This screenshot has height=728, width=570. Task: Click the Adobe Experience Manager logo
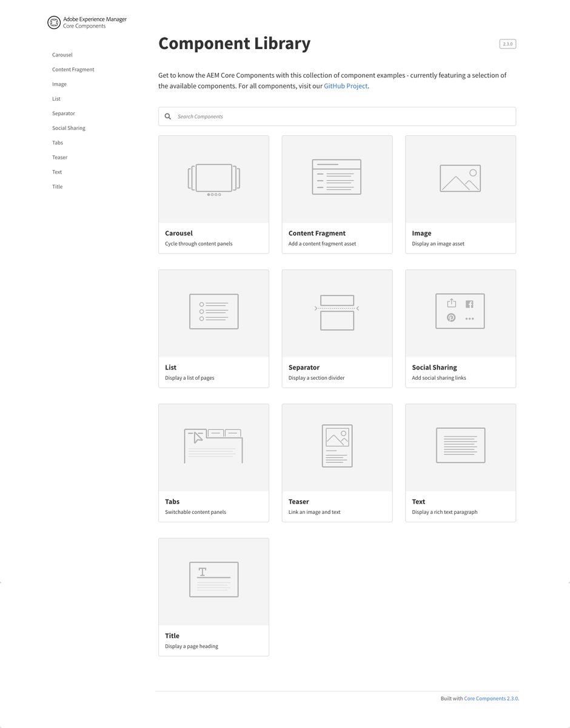tap(53, 22)
